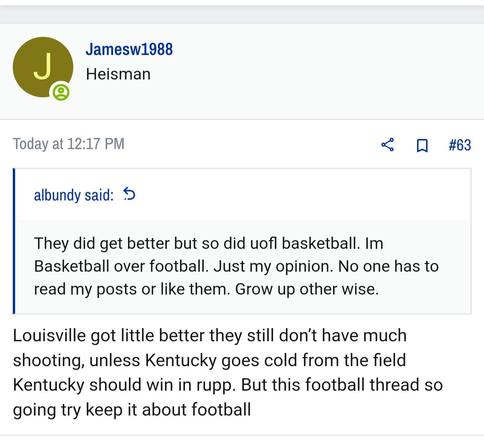Open the Jamesw1988 profile link
The height and width of the screenshot is (448, 484).
point(129,49)
